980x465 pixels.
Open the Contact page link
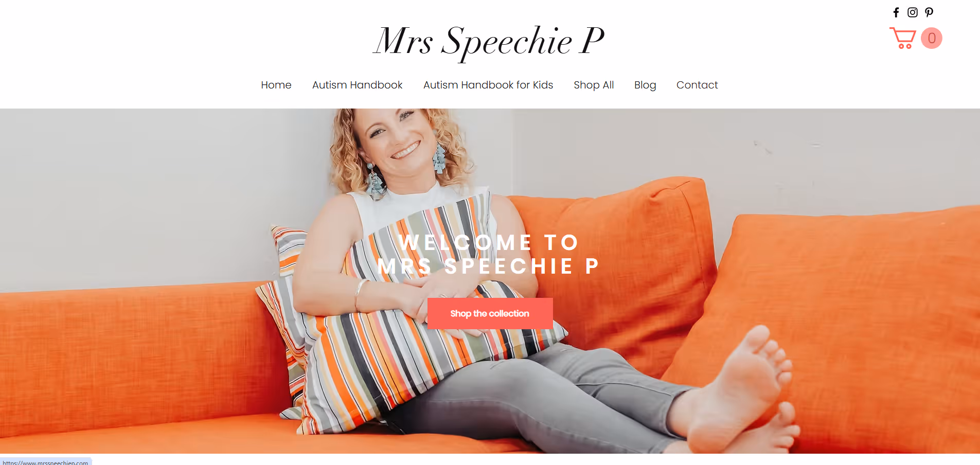[697, 85]
